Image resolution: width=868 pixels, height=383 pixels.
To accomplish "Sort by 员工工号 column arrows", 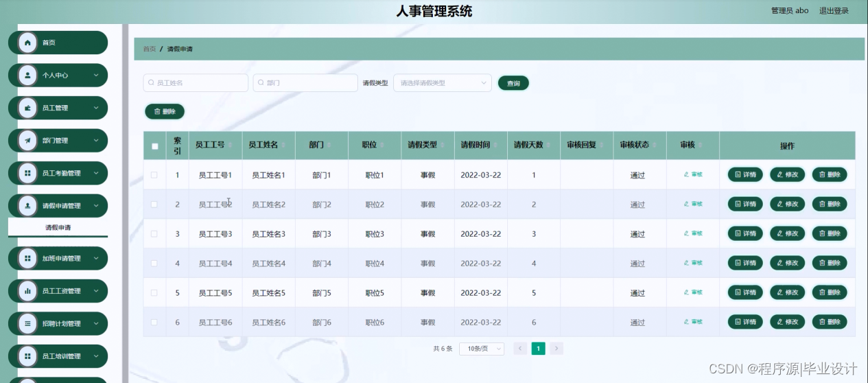I will [x=230, y=146].
